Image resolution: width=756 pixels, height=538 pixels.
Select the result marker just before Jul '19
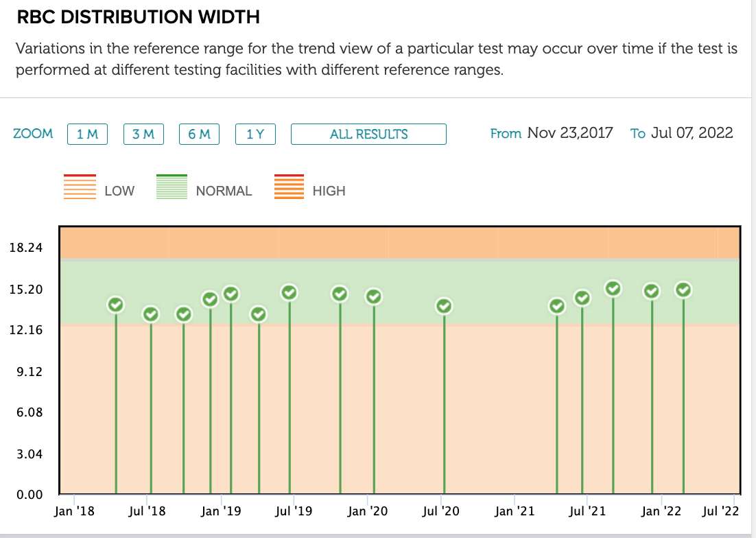coord(290,292)
